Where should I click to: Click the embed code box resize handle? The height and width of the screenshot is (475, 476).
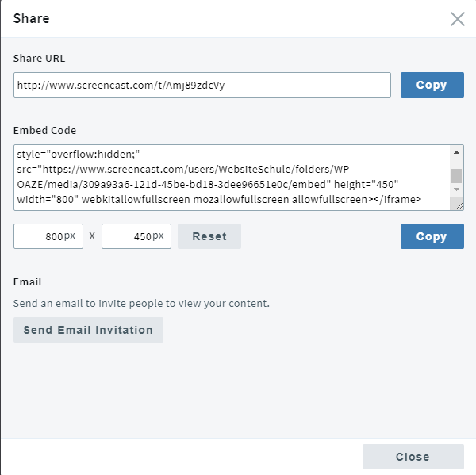point(457,205)
